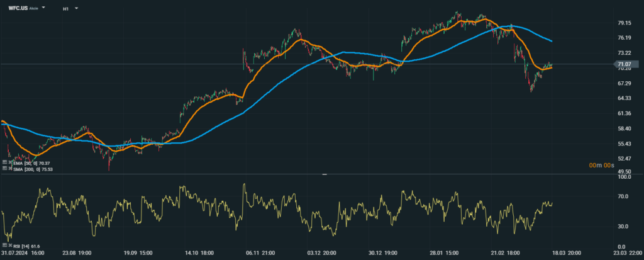This screenshot has height=260, width=644.
Task: Open settings icon for RSI 14 indicator
Action: [x=4, y=246]
